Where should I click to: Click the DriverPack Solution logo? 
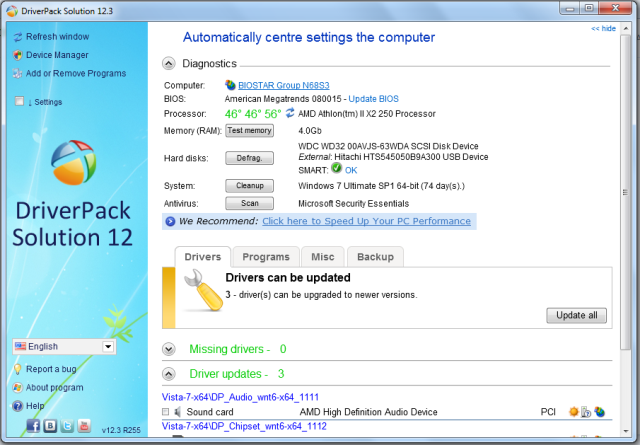[x=73, y=162]
